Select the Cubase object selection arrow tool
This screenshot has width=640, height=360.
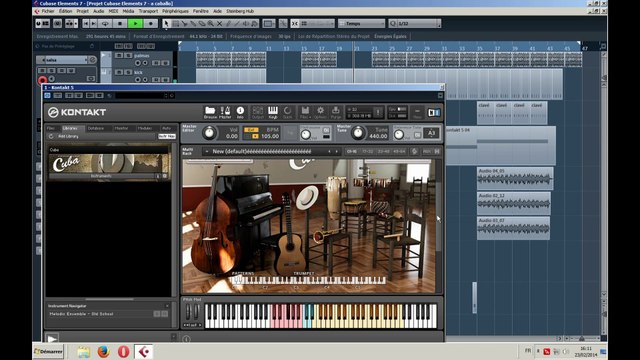pyautogui.click(x=166, y=24)
